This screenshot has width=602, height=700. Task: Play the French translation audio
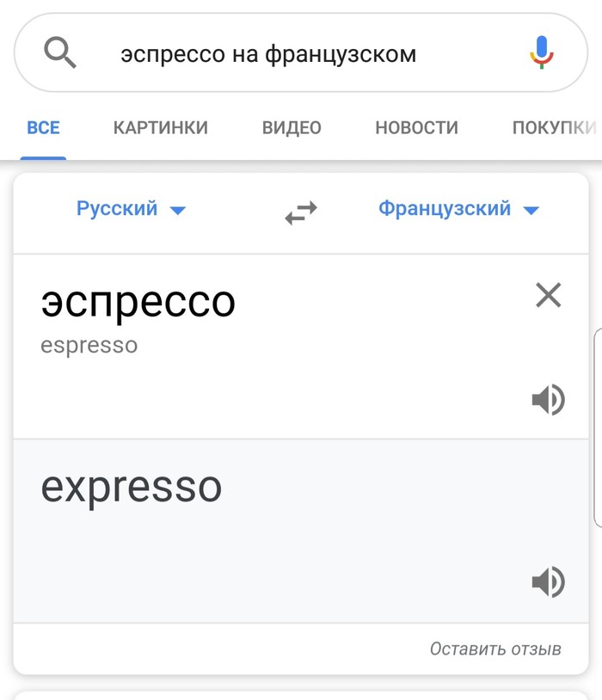[x=548, y=582]
